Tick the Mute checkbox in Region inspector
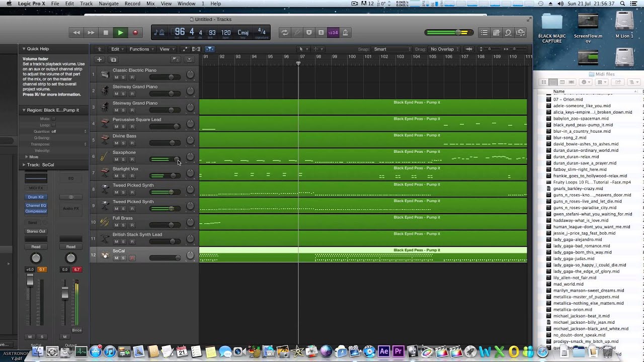Screen dimensions: 644x362 coord(54,119)
